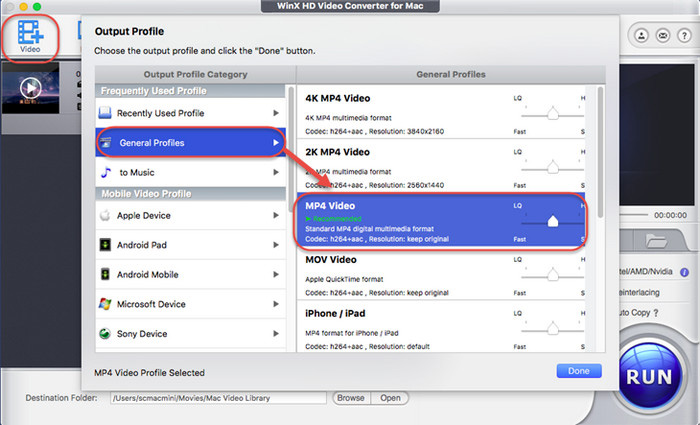
Task: Click the Video add icon in toolbar
Action: coord(30,37)
